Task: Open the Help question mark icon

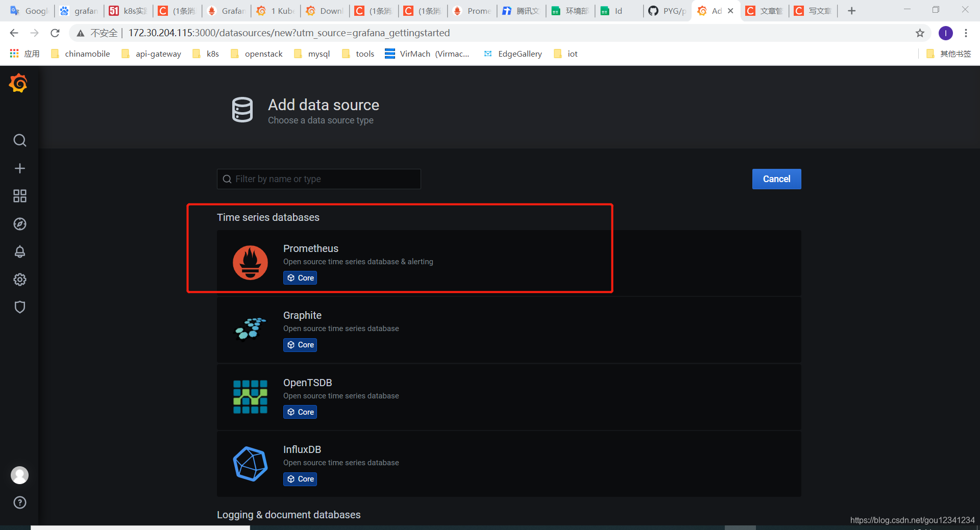Action: (x=19, y=502)
